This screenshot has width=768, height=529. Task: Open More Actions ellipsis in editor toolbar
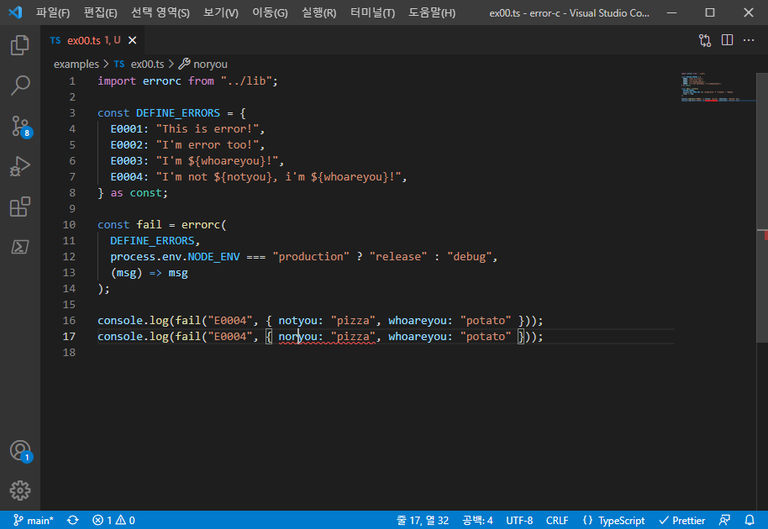(748, 40)
